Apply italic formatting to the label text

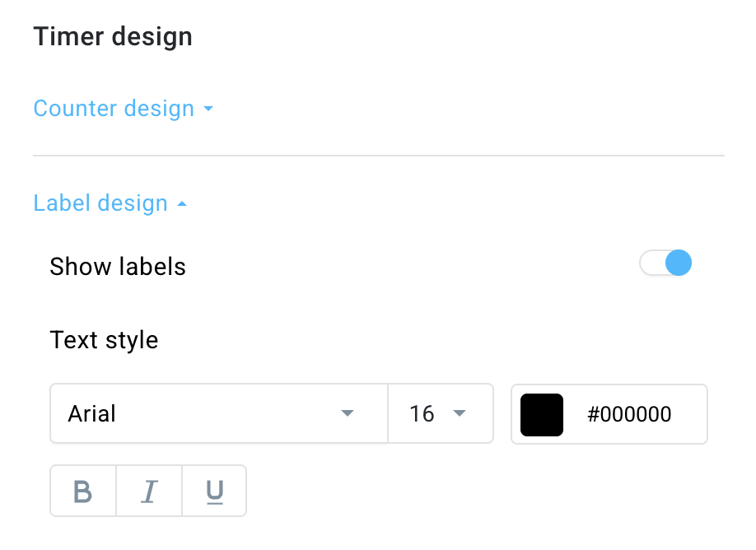coord(148,491)
